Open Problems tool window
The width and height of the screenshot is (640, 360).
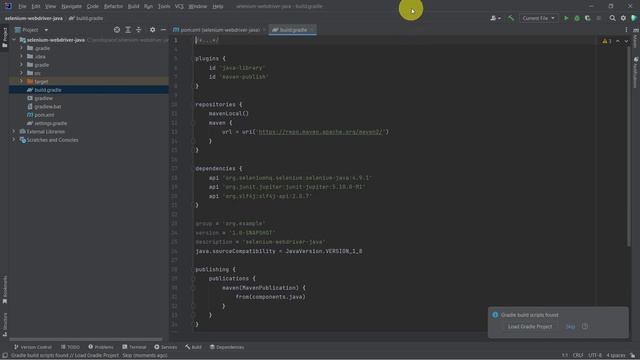tap(100, 347)
